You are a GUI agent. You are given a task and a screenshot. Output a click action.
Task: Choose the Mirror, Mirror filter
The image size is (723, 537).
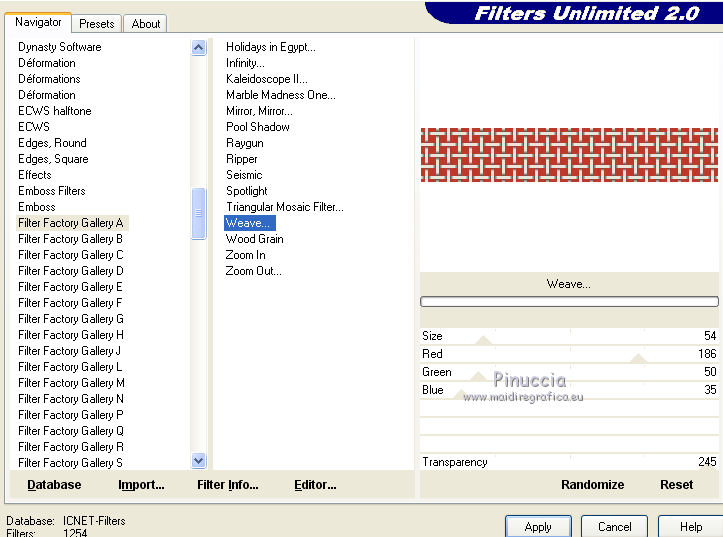coord(259,111)
